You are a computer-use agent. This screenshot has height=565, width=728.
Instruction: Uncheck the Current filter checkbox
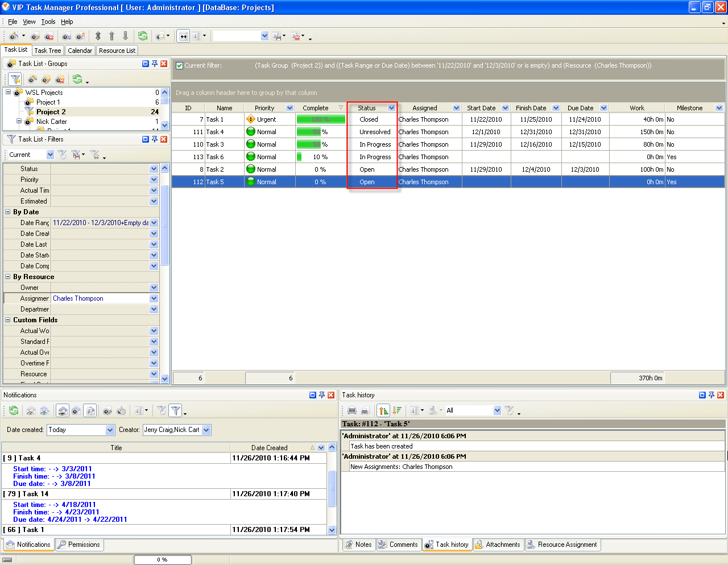click(x=179, y=65)
